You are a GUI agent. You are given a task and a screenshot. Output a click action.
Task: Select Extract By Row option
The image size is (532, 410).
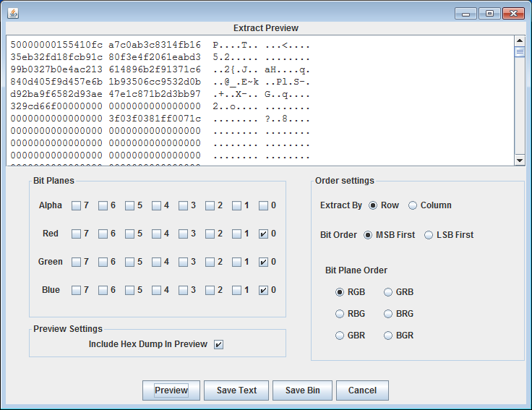pos(373,205)
